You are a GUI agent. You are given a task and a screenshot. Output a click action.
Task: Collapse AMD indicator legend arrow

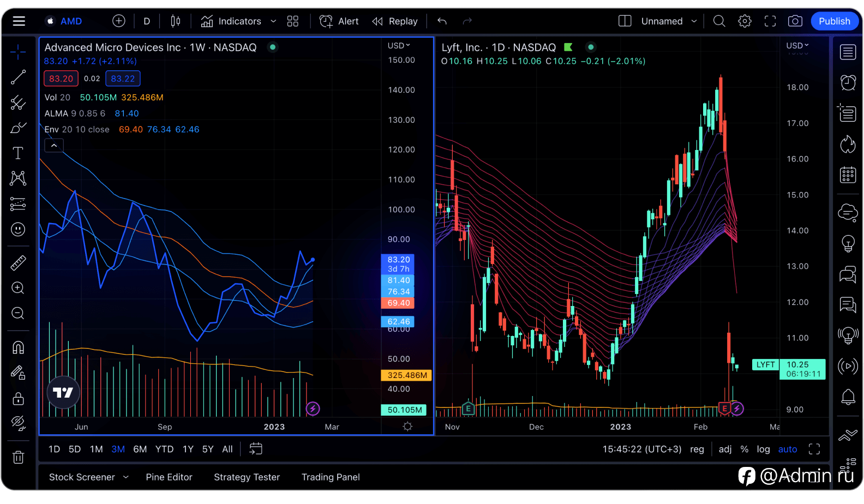click(54, 146)
